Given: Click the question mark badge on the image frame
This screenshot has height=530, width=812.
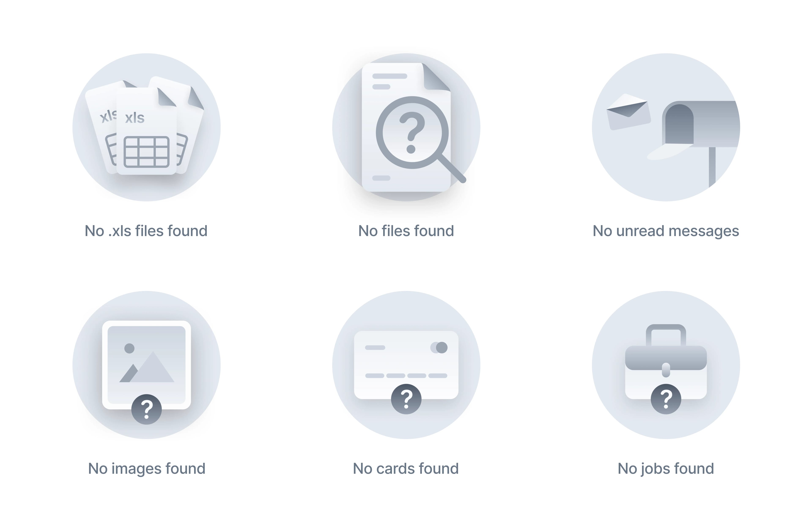Looking at the screenshot, I should pos(146,409).
